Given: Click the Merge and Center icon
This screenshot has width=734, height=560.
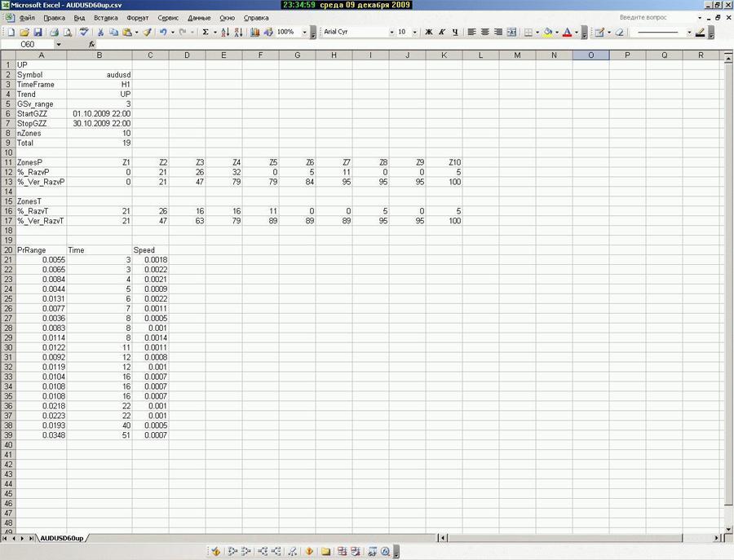Looking at the screenshot, I should click(511, 32).
